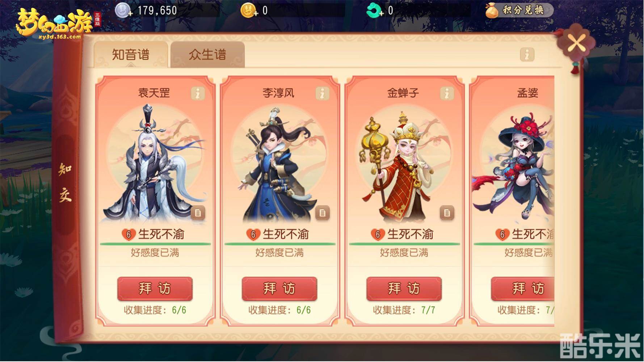
Task: Visit 孟婆 with 拜访 button
Action: pos(523,289)
